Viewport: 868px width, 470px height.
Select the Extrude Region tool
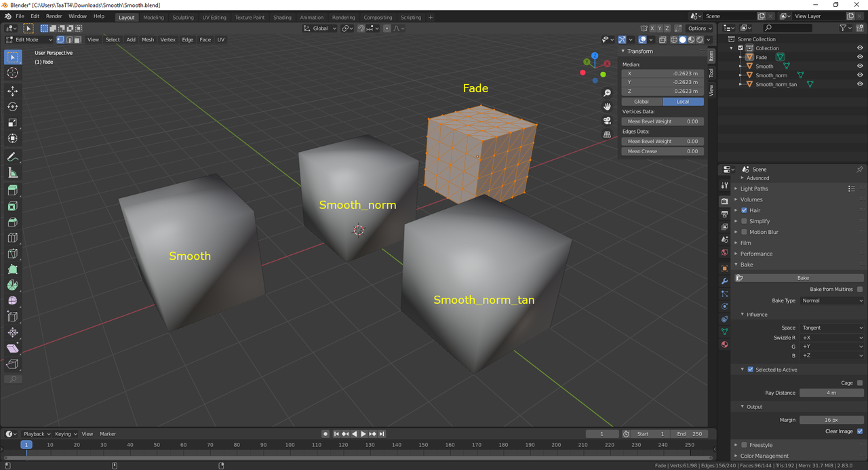12,191
